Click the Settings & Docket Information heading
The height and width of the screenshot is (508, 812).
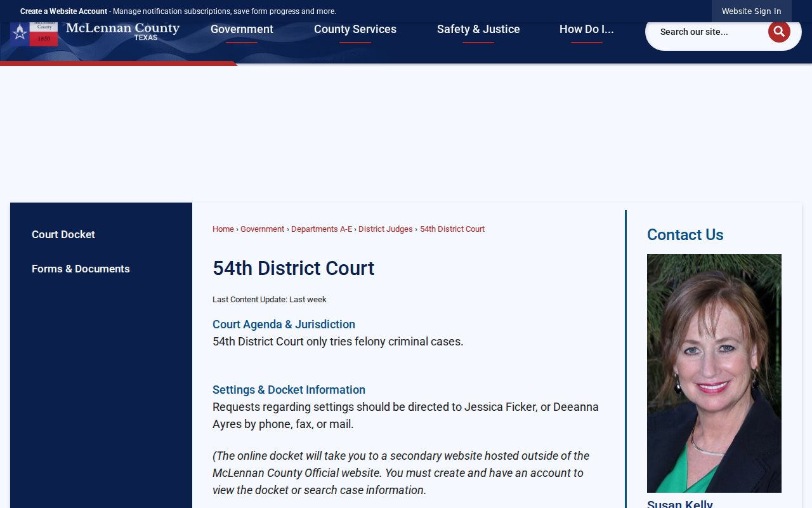pos(289,390)
